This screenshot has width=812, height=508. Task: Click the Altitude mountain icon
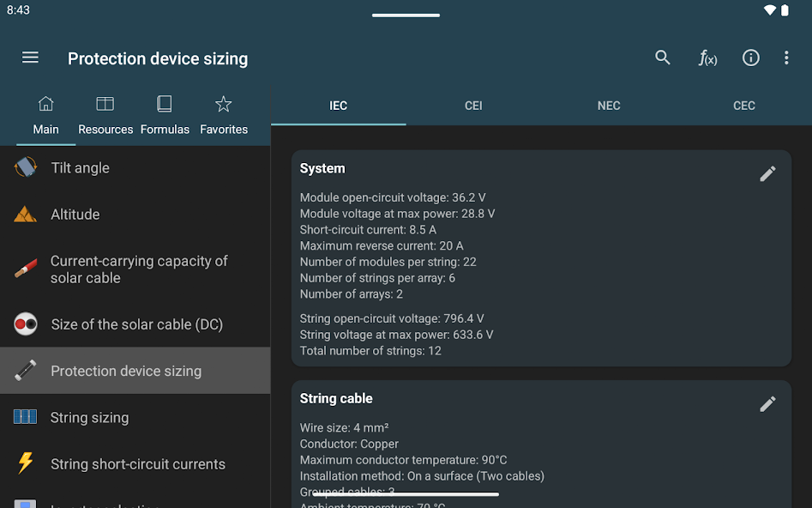tap(26, 214)
